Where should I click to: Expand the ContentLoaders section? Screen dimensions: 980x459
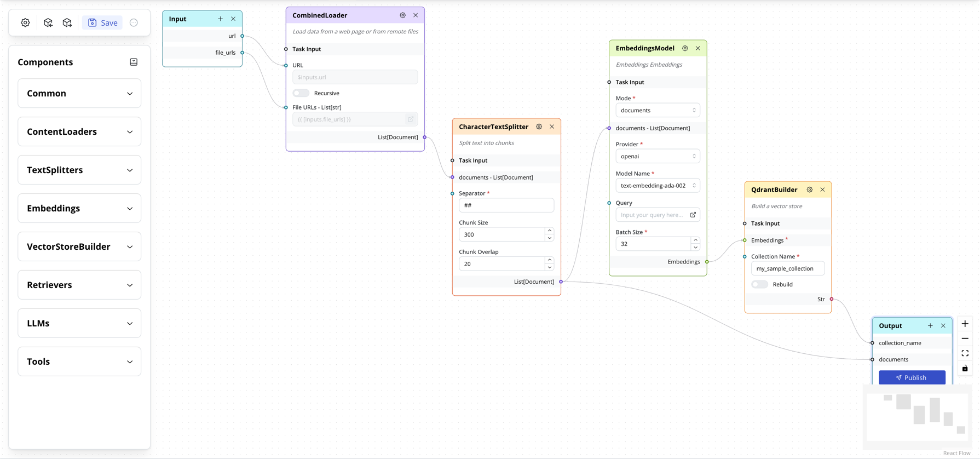coord(79,131)
